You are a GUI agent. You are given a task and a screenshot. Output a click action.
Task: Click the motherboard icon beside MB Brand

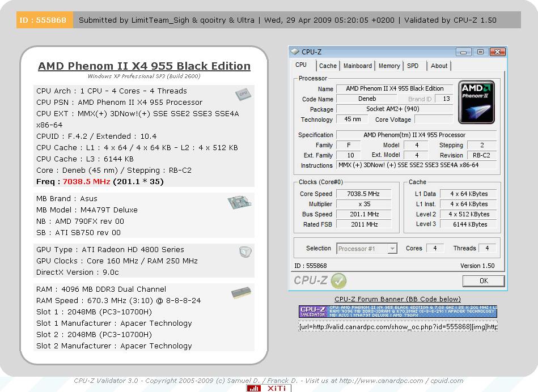pyautogui.click(x=239, y=202)
